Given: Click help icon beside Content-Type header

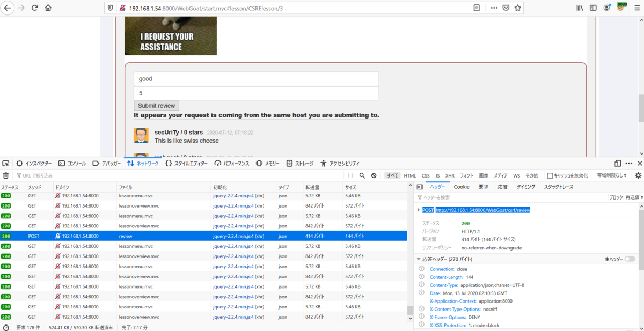Looking at the screenshot, I should pyautogui.click(x=421, y=285).
